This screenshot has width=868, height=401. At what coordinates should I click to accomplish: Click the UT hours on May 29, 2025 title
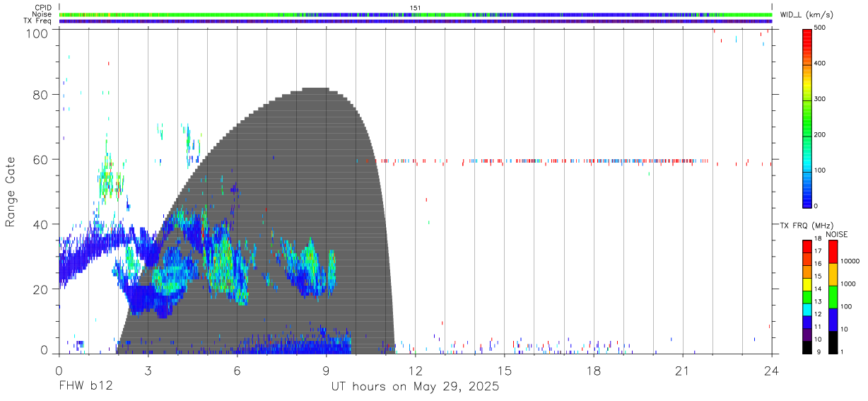tap(416, 387)
